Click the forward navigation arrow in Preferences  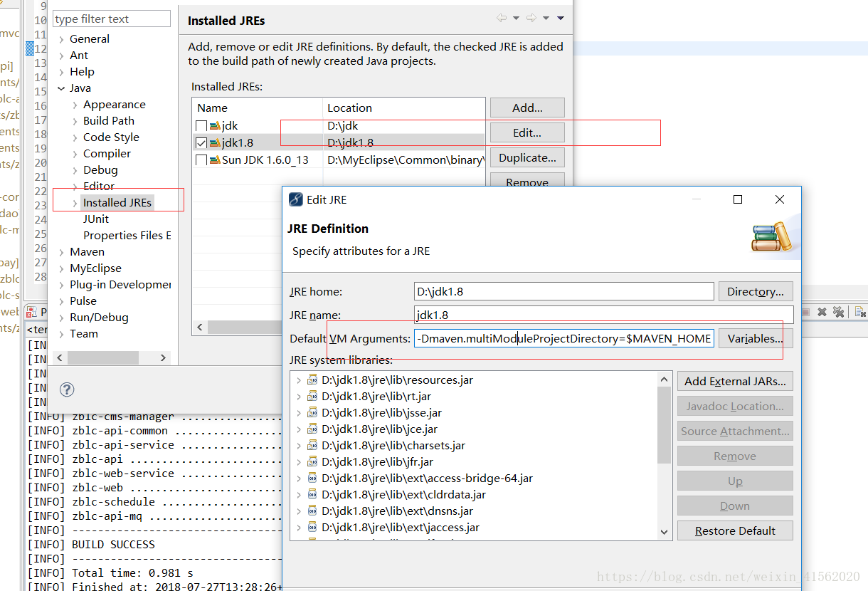[531, 18]
